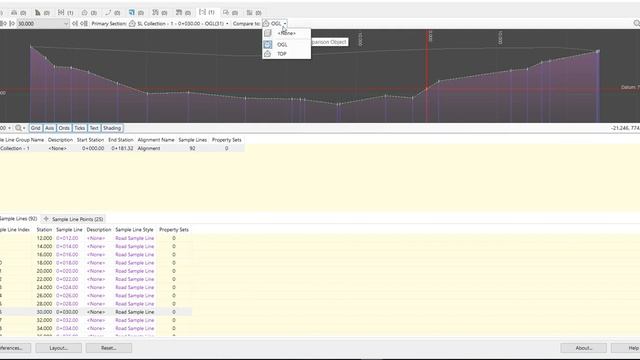Image resolution: width=640 pixels, height=360 pixels.
Task: Click the About... button
Action: (583, 348)
